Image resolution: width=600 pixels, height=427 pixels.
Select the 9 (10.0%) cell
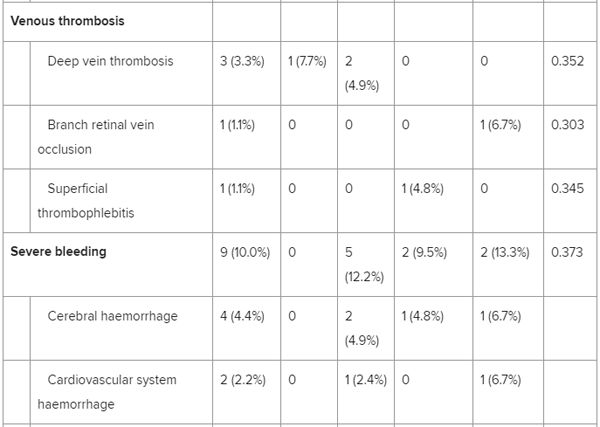pos(244,252)
